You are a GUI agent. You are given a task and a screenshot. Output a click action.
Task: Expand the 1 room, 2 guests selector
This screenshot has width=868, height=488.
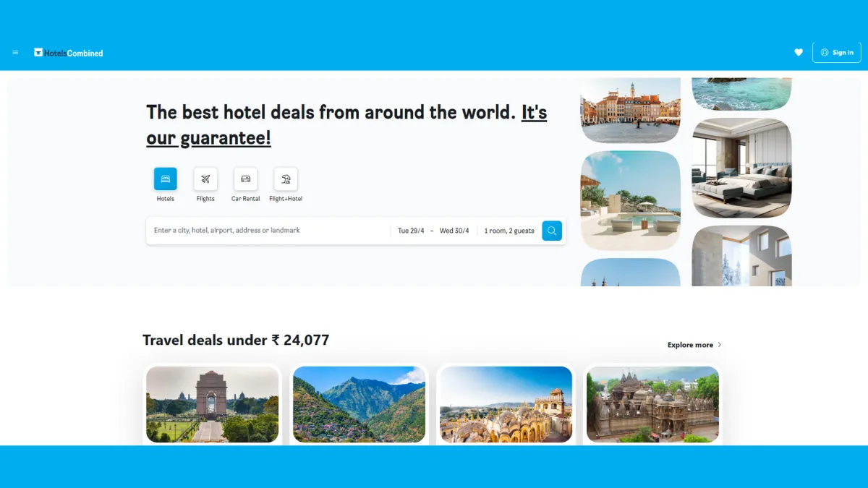(509, 231)
